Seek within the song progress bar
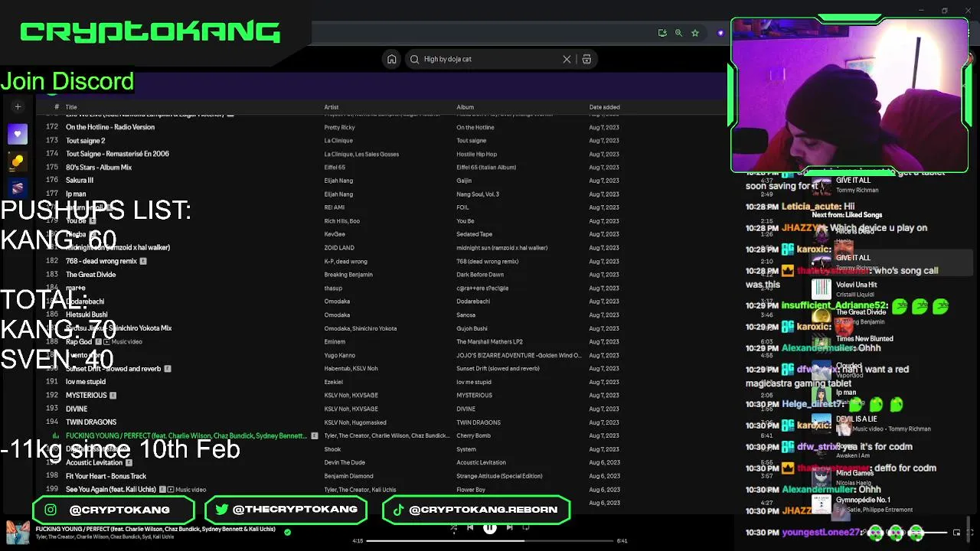 click(490, 541)
